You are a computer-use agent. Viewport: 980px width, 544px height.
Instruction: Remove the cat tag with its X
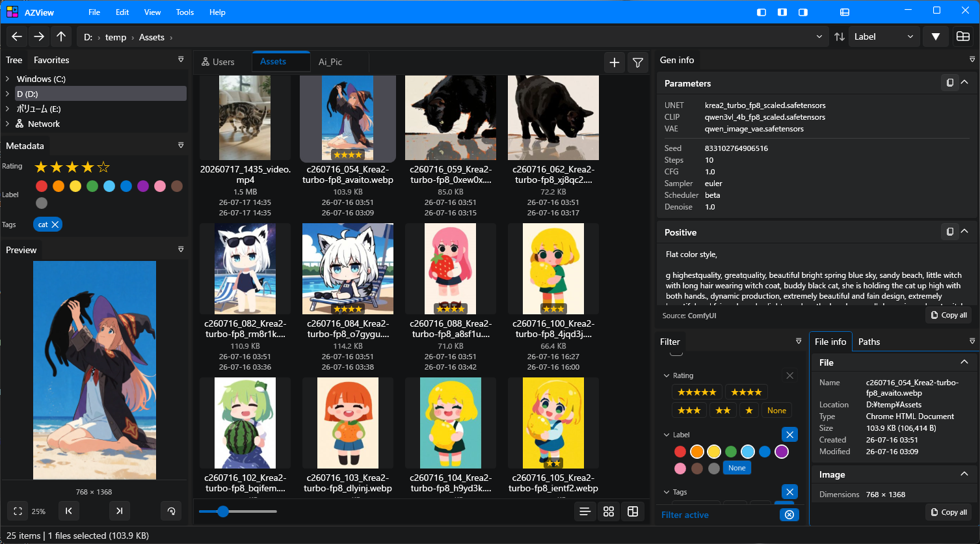point(55,224)
